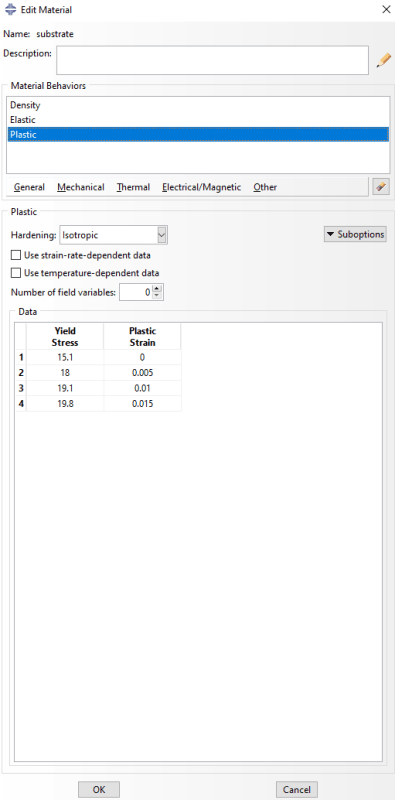395x800 pixels.
Task: Select plastic strain cell 0.005
Action: 142,373
